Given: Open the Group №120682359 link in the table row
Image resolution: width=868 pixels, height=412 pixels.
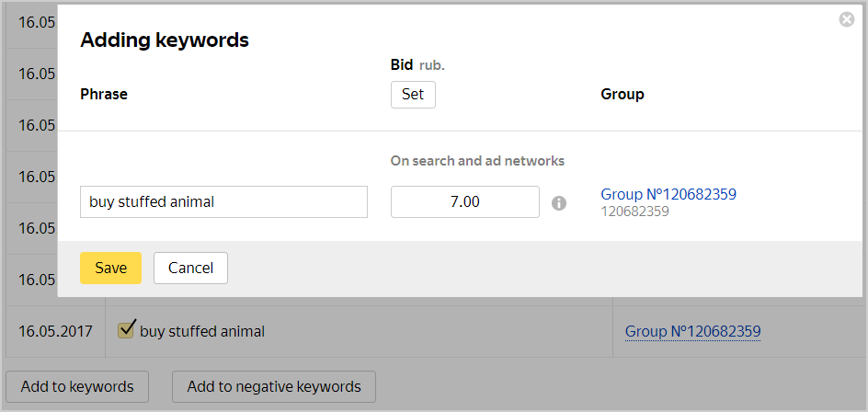Looking at the screenshot, I should click(692, 331).
